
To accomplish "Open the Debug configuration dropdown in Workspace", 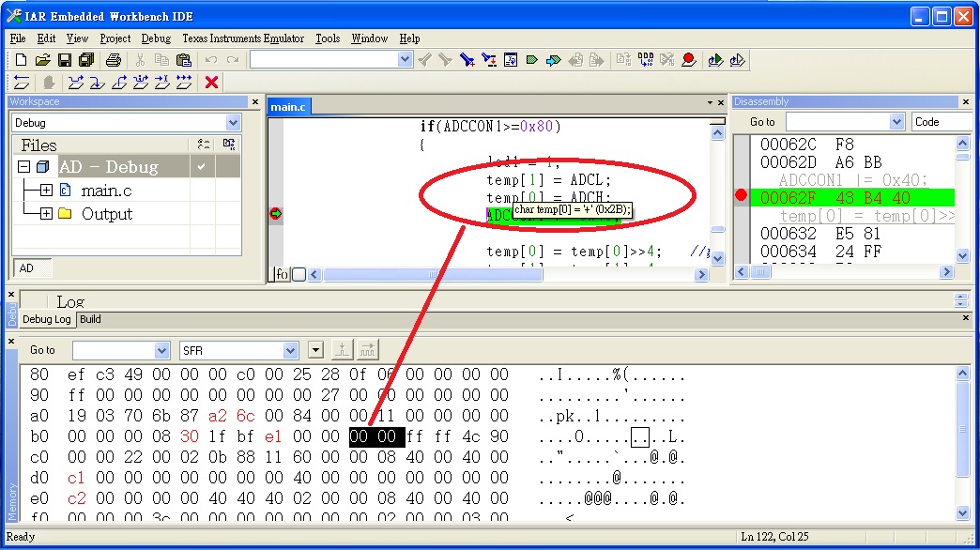I will [233, 123].
